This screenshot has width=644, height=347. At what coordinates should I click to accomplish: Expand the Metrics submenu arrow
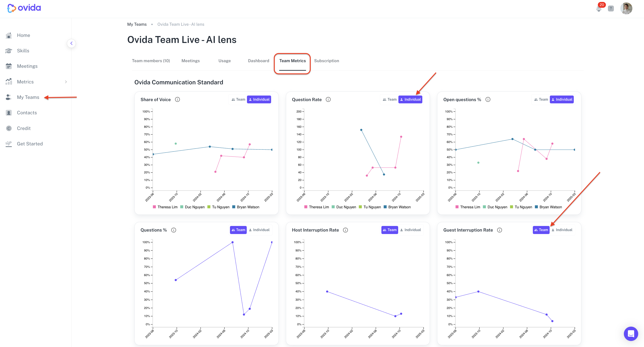tap(66, 82)
